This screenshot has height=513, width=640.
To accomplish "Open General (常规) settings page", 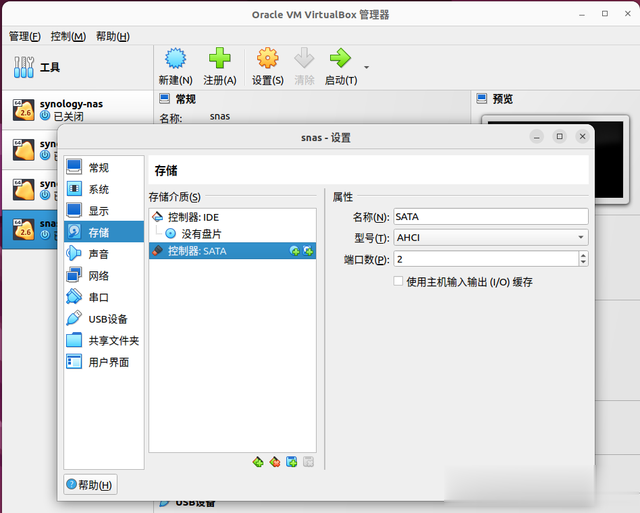I will [104, 167].
